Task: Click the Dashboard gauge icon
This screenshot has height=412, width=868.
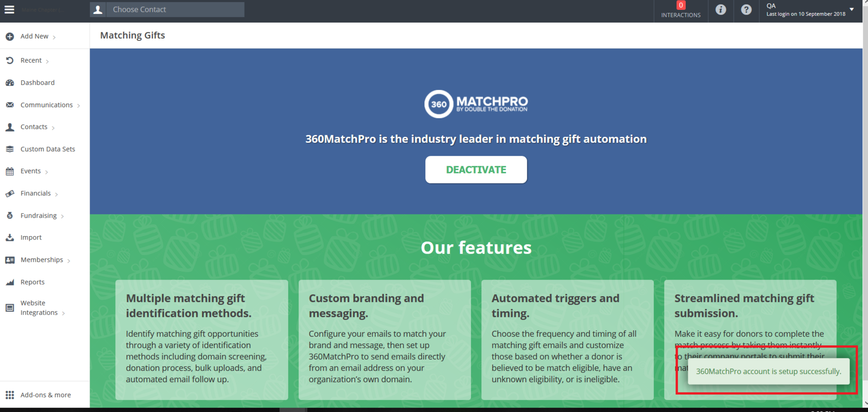Action: (x=10, y=82)
